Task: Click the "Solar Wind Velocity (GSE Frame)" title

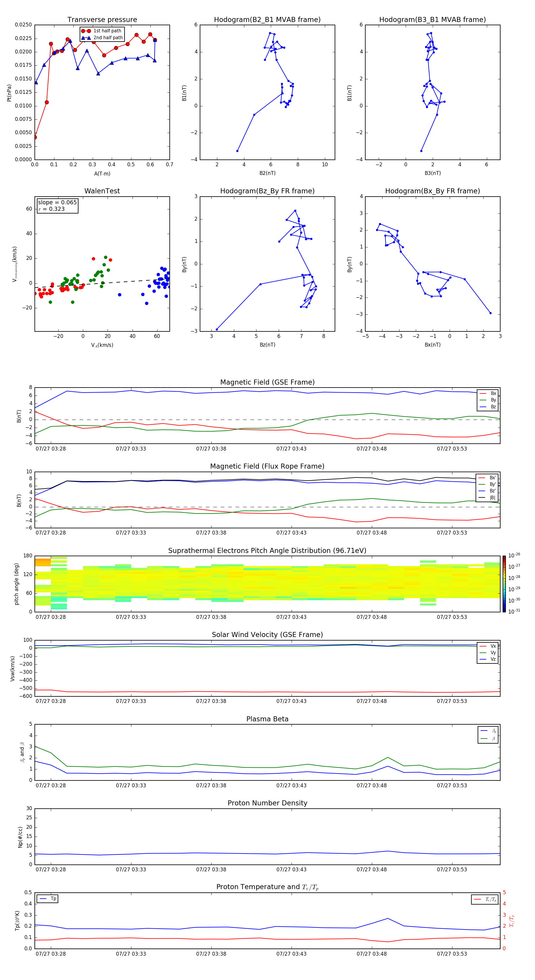Action: (x=267, y=635)
